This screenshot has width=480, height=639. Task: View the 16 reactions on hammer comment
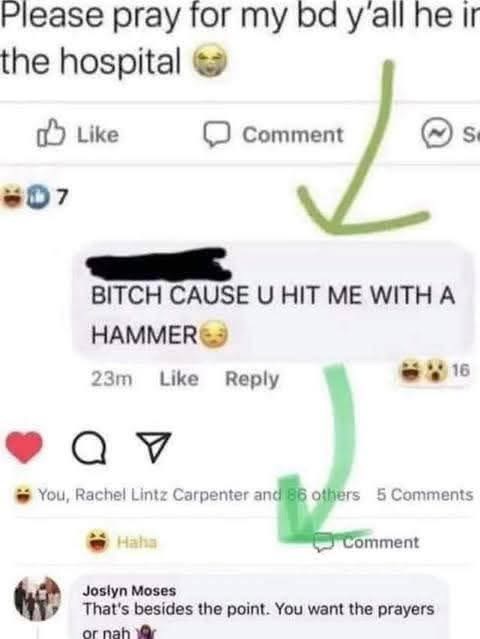point(435,371)
